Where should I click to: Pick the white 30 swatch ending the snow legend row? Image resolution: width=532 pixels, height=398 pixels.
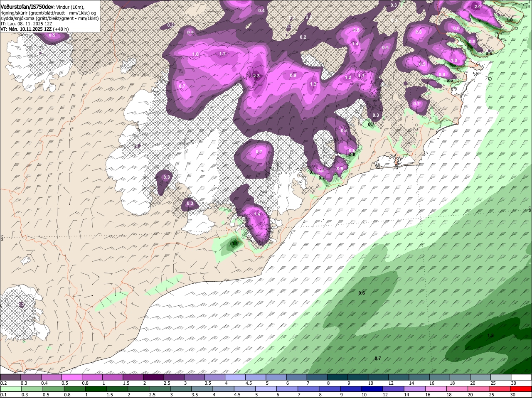521,377
